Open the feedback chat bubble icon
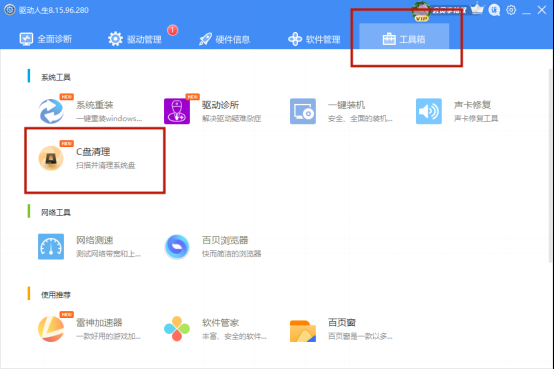The width and height of the screenshot is (554, 369). 494,10
